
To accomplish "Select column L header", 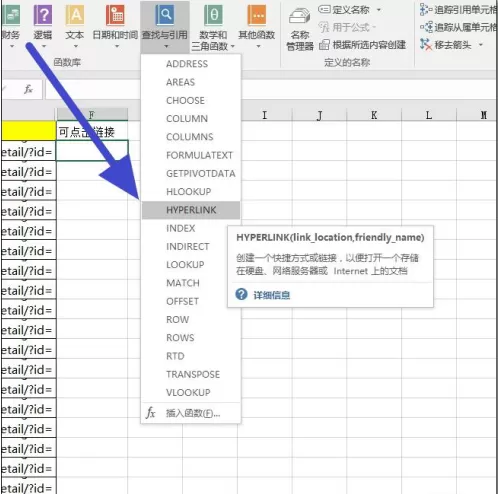I will coord(429,115).
